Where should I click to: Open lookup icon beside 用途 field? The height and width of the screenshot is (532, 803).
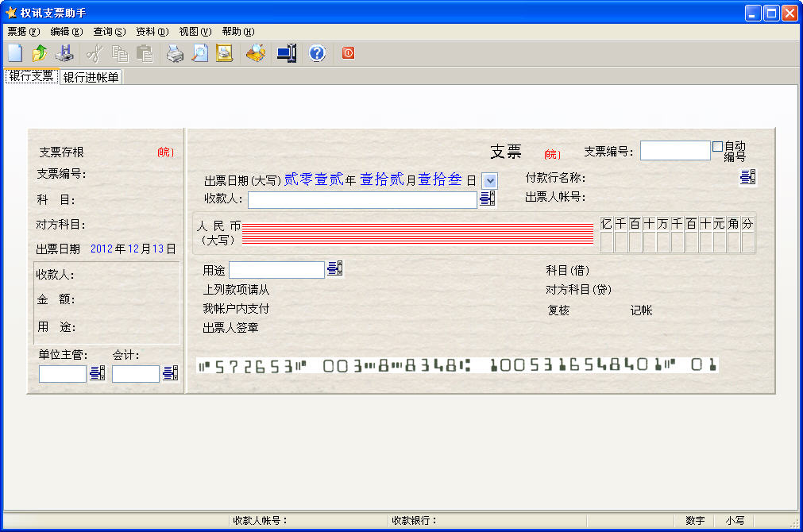click(335, 268)
